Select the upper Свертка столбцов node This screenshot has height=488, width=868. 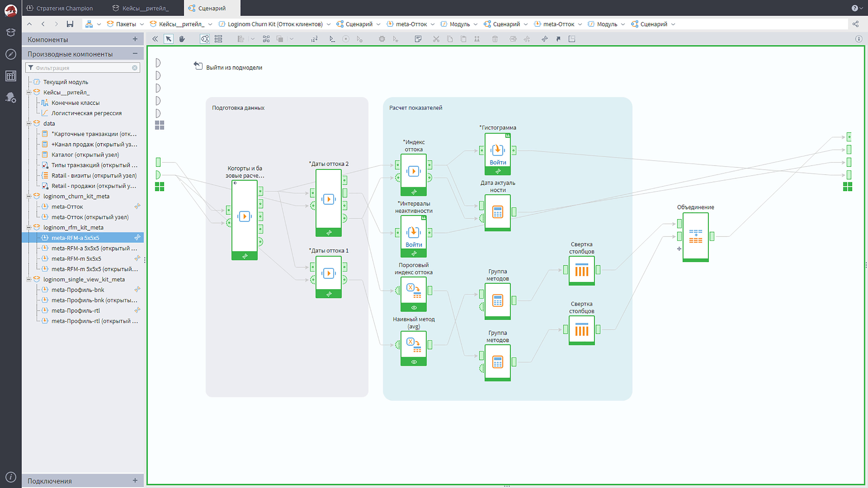click(x=582, y=270)
